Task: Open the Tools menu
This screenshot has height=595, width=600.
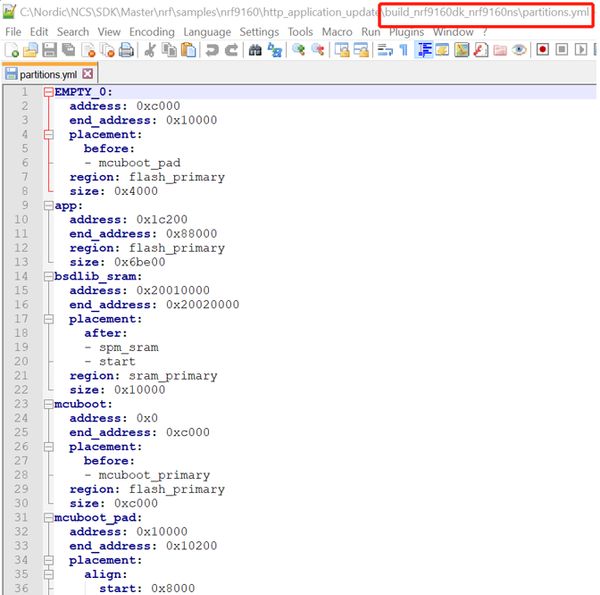Action: (x=300, y=32)
